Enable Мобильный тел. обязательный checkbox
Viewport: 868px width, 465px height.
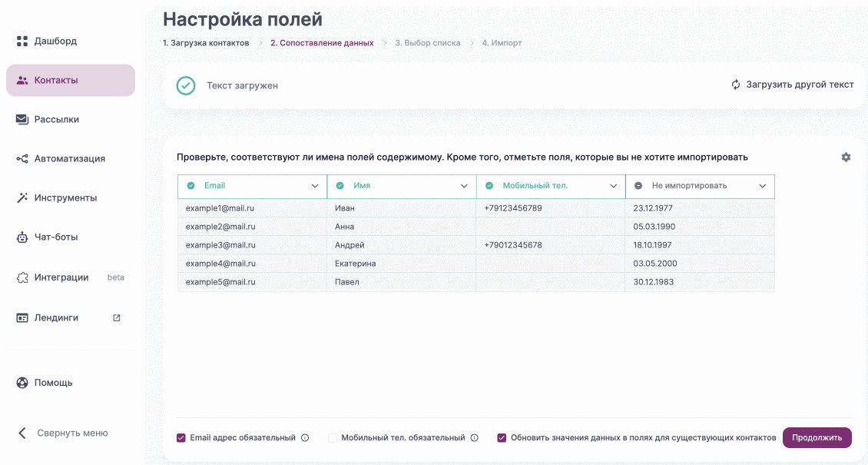(332, 437)
